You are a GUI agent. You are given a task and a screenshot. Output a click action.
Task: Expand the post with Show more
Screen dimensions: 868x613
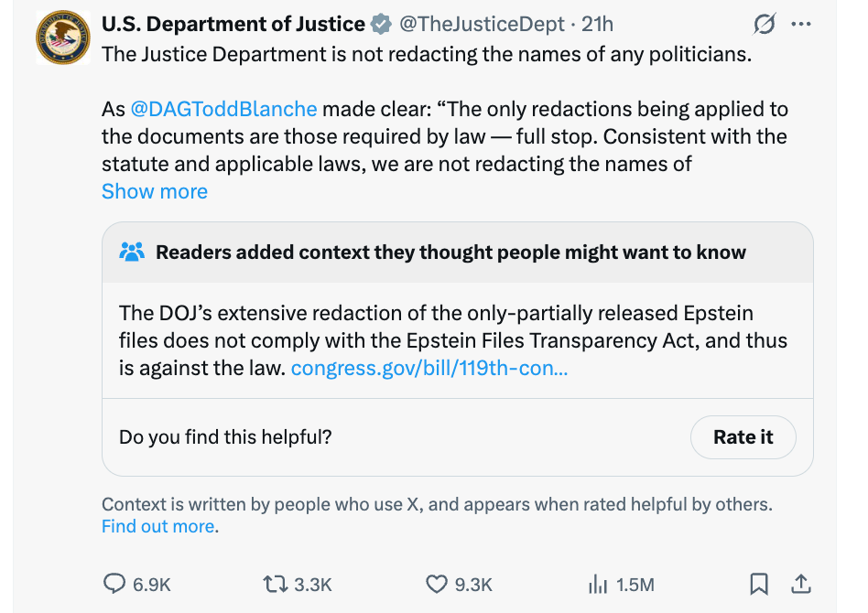(x=155, y=191)
